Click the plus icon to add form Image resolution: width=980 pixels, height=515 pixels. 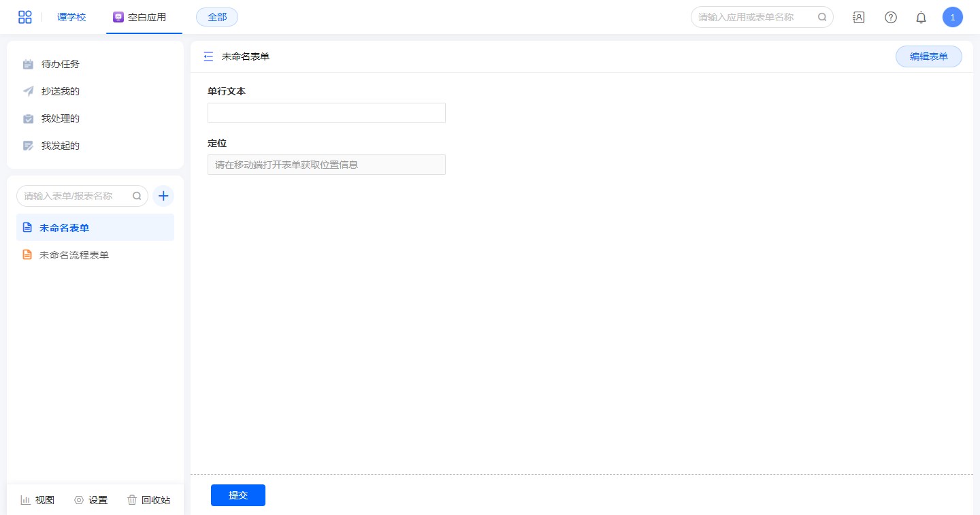tap(163, 196)
